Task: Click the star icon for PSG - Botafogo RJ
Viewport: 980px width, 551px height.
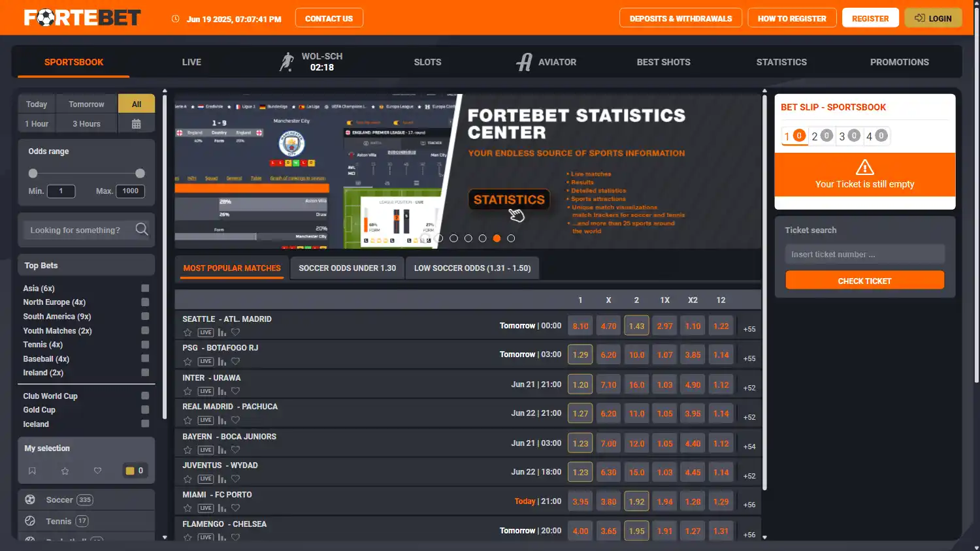Action: pos(188,361)
